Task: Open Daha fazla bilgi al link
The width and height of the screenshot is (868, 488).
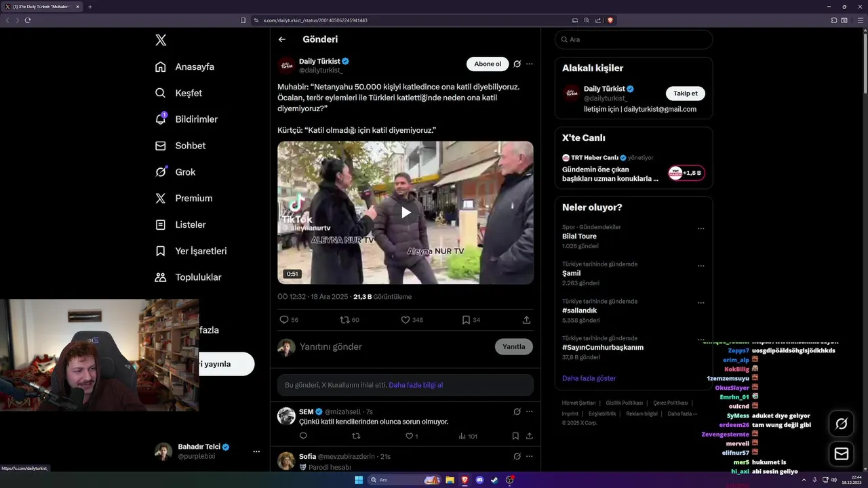Action: (416, 385)
